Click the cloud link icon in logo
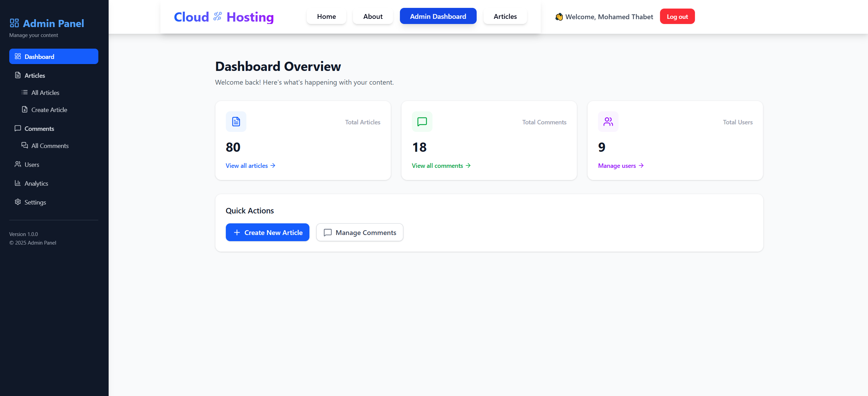This screenshot has height=396, width=868. [x=218, y=16]
